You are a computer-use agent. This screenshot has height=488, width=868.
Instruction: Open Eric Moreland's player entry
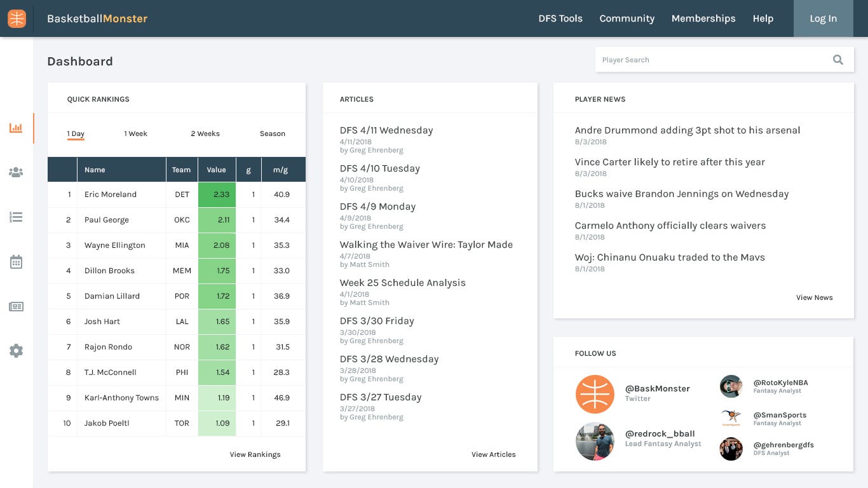tap(111, 194)
